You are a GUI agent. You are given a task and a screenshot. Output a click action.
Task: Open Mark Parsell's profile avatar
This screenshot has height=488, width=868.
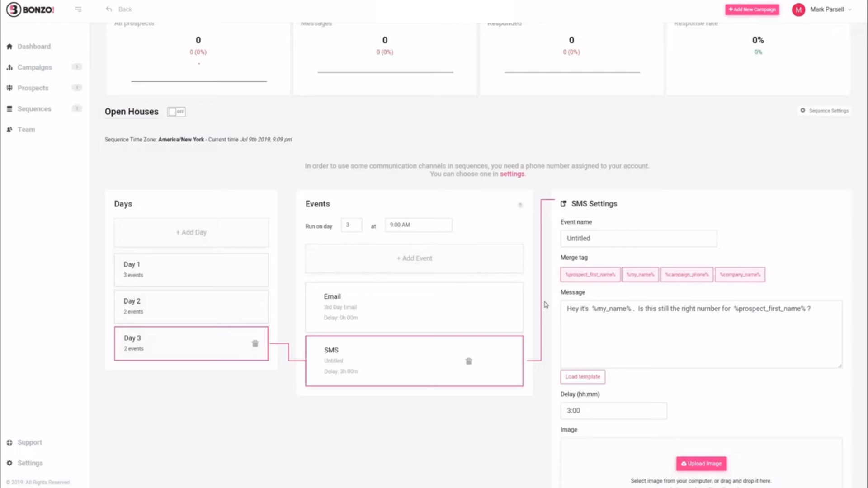(798, 9)
